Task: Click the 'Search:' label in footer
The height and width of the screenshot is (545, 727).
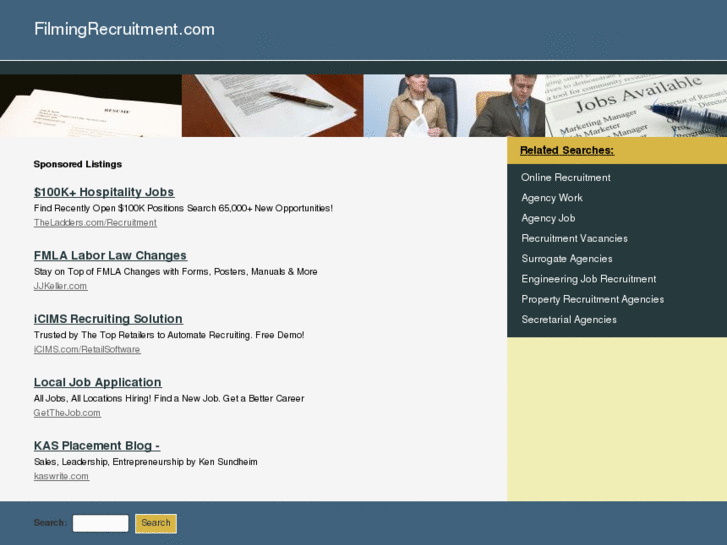Action: pyautogui.click(x=51, y=523)
